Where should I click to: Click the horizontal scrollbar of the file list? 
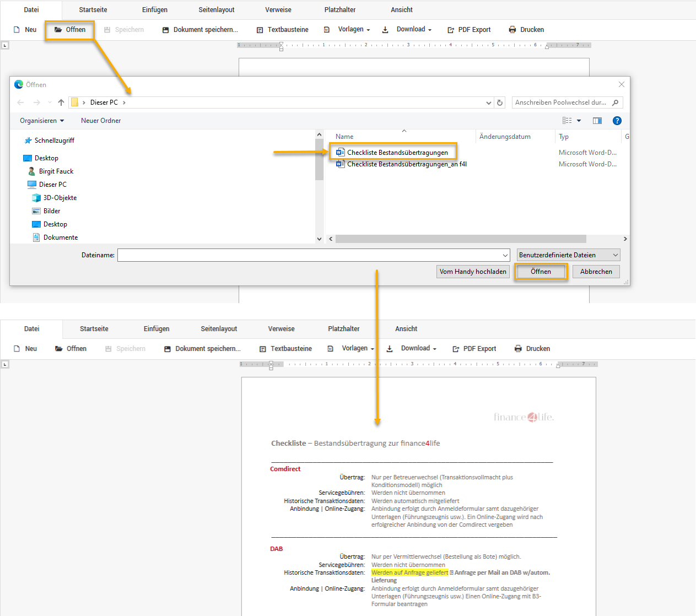click(461, 239)
